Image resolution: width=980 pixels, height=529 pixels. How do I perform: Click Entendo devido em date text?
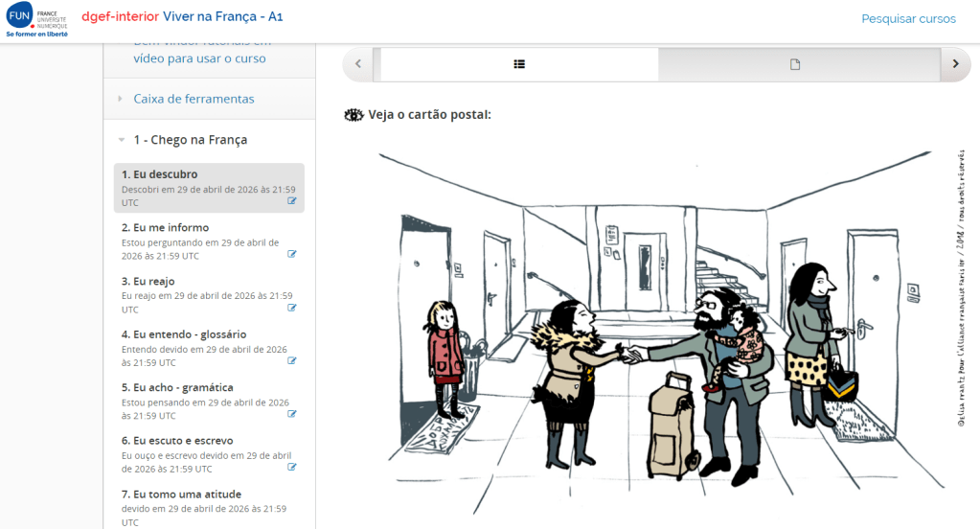point(204,356)
